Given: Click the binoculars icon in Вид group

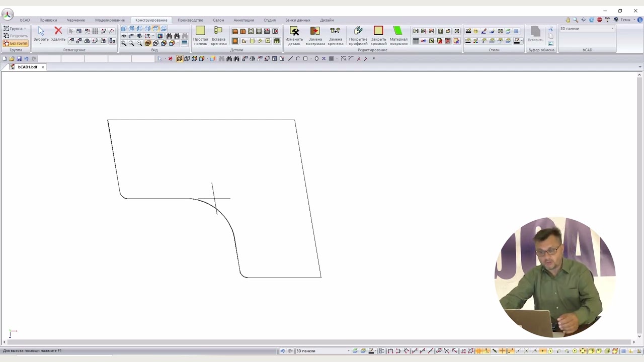Looking at the screenshot, I should (169, 36).
